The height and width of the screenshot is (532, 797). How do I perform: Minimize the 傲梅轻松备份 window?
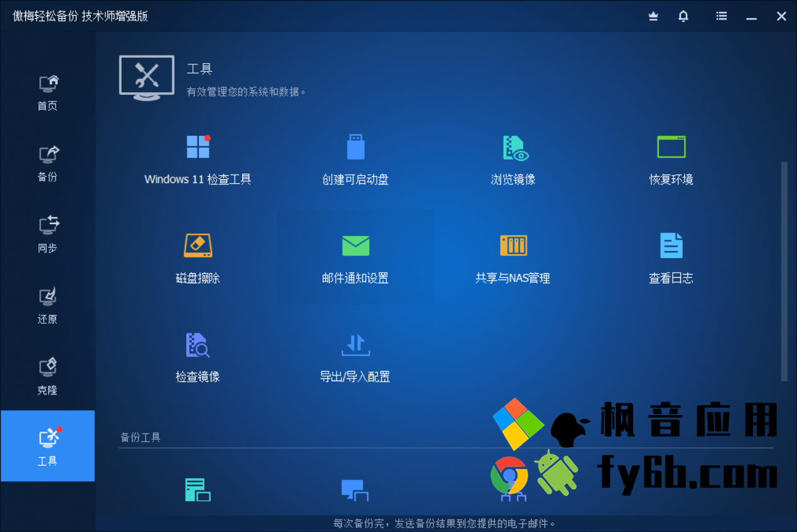(x=752, y=17)
